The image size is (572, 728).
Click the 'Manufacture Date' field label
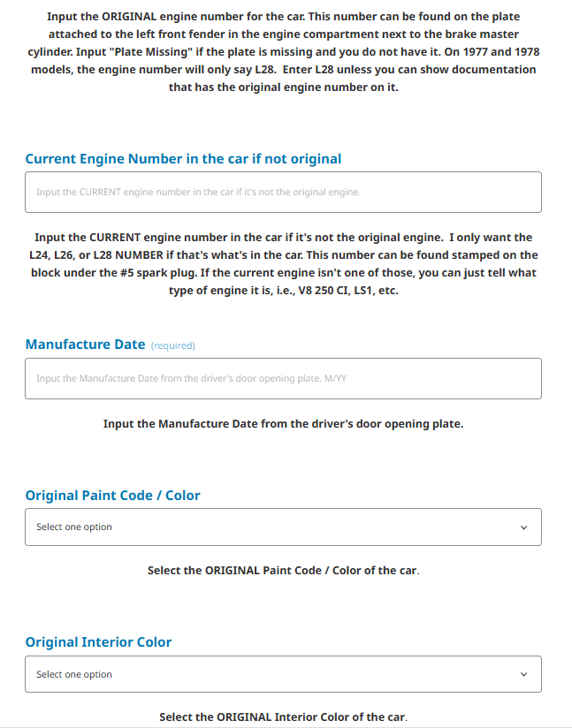point(85,345)
